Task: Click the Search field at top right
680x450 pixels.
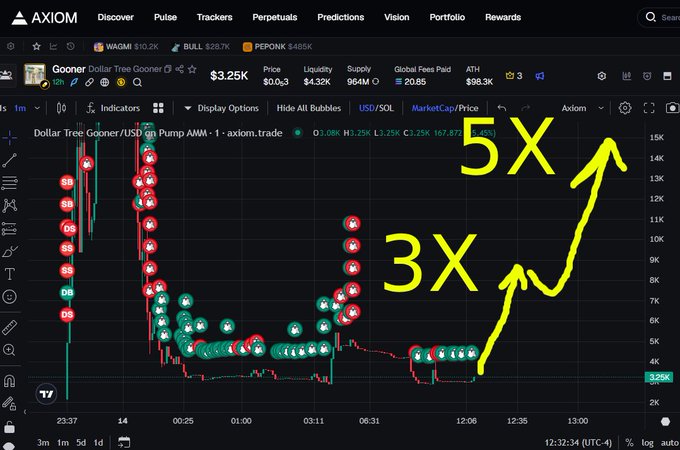Action: [x=660, y=17]
